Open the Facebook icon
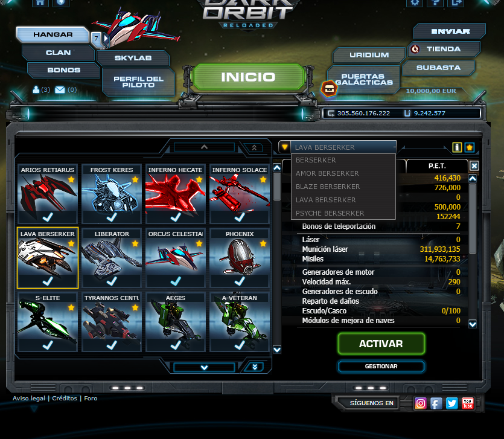This screenshot has width=504, height=439. point(436,403)
